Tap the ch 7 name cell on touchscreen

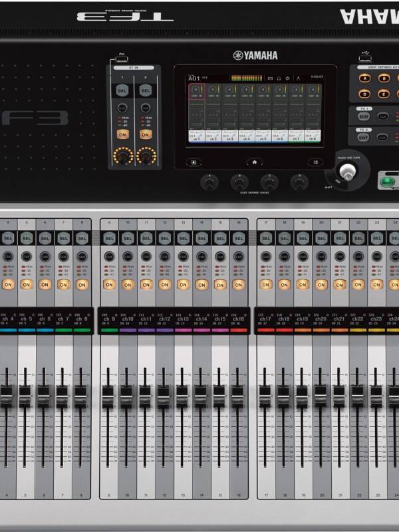[x=296, y=136]
